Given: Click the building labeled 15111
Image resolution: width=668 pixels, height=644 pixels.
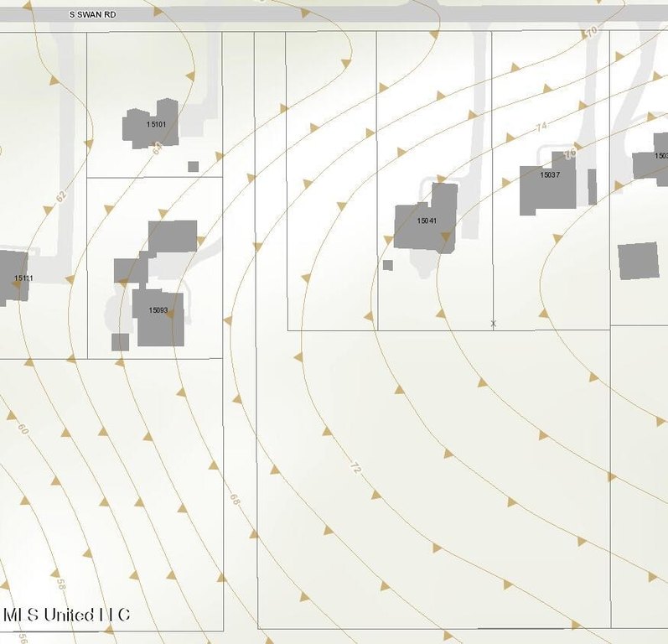Looking at the screenshot, I should coord(13,278).
